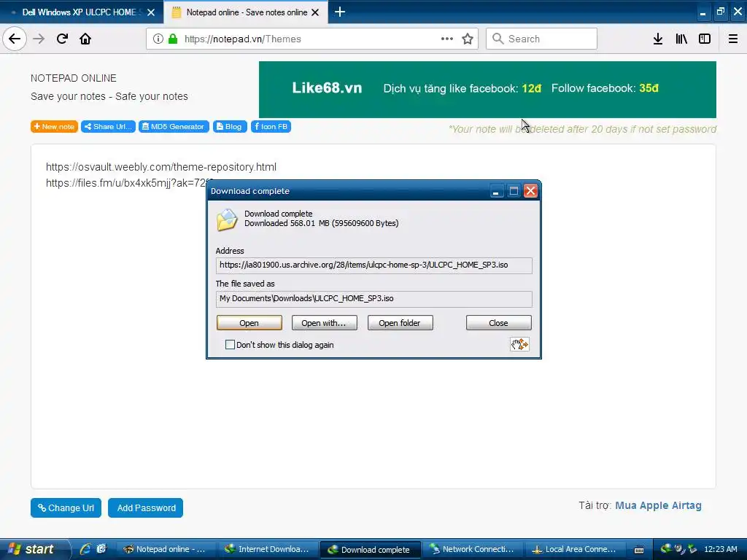Switch to Dell Windows XP ULCPC HOME tab
This screenshot has height=560, width=747.
[x=79, y=12]
